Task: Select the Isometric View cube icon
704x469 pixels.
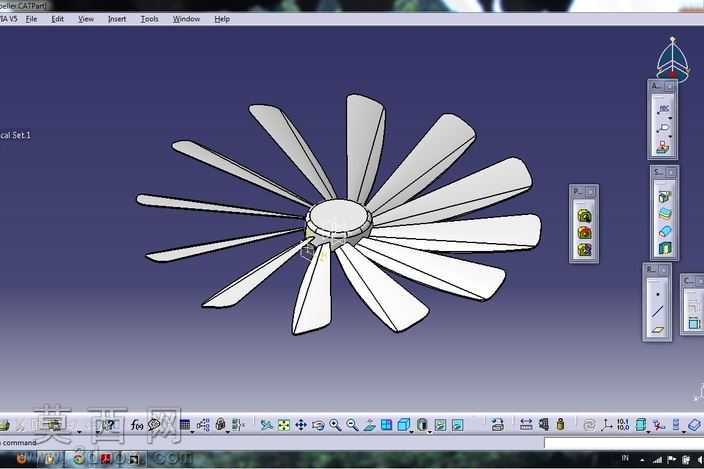Action: click(x=404, y=425)
